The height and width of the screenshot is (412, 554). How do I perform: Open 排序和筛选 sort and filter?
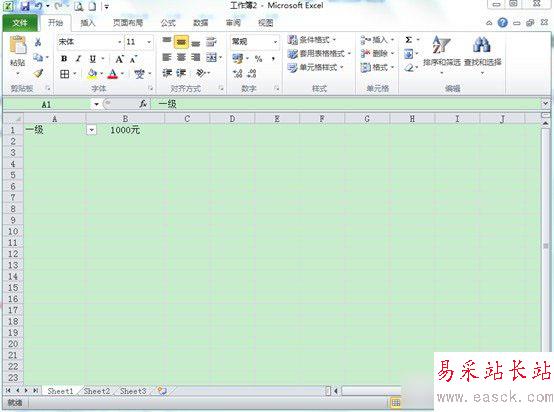[442, 54]
